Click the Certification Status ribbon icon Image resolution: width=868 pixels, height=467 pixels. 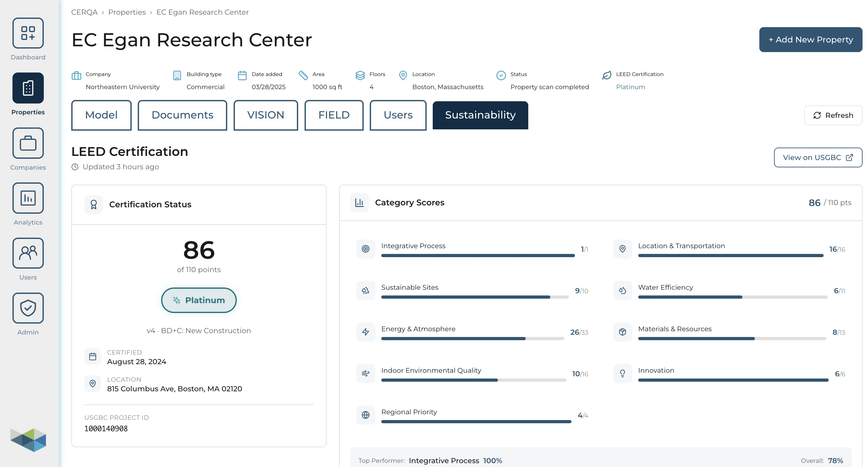(x=93, y=204)
